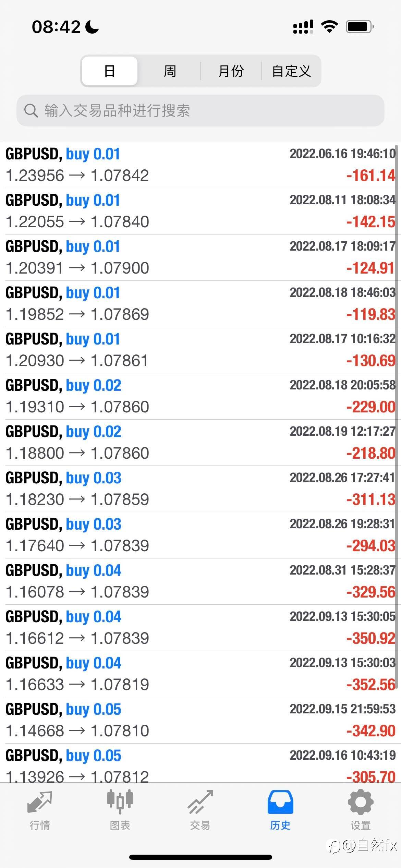Select the buy 0.02 trade losing -229.00
The height and width of the screenshot is (868, 401).
click(200, 396)
